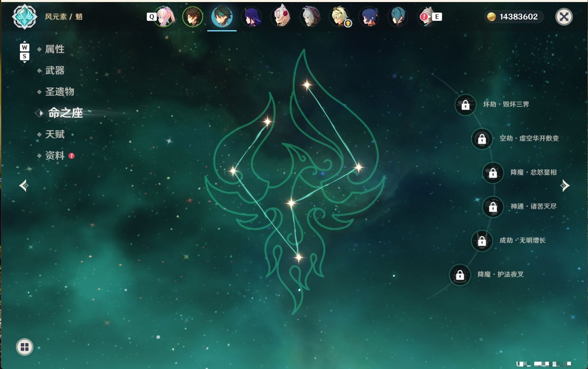Open the grid menu icon at bottom left
Image resolution: width=588 pixels, height=369 pixels.
(x=24, y=347)
